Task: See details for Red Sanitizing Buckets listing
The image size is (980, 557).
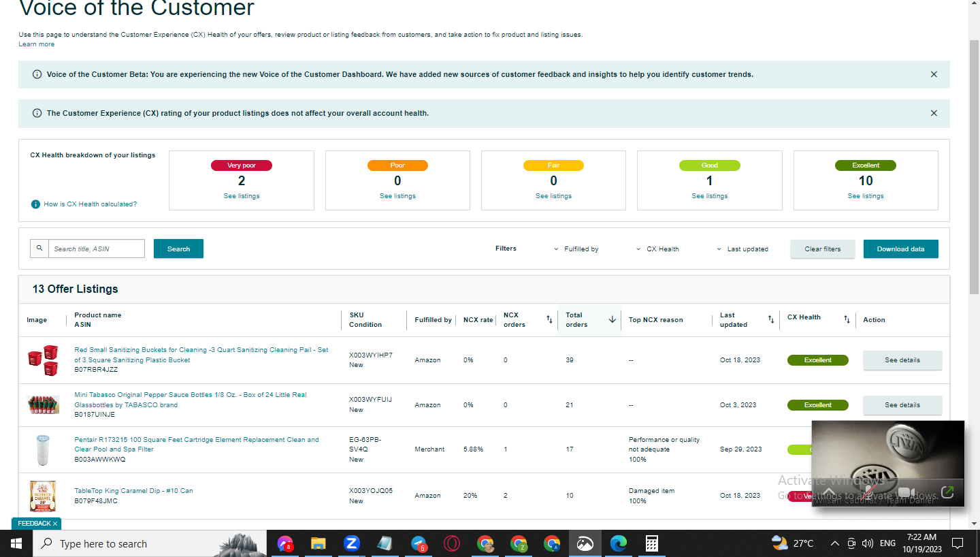Action: click(x=902, y=360)
